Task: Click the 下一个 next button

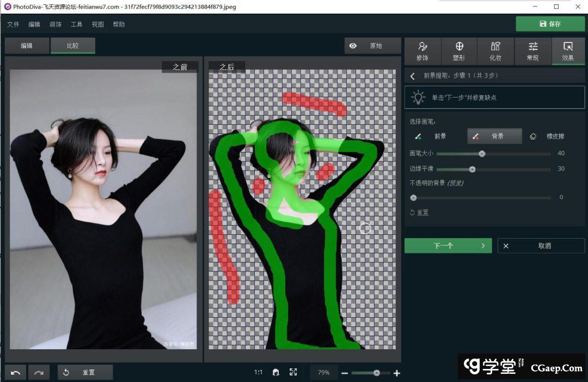Action: click(448, 246)
